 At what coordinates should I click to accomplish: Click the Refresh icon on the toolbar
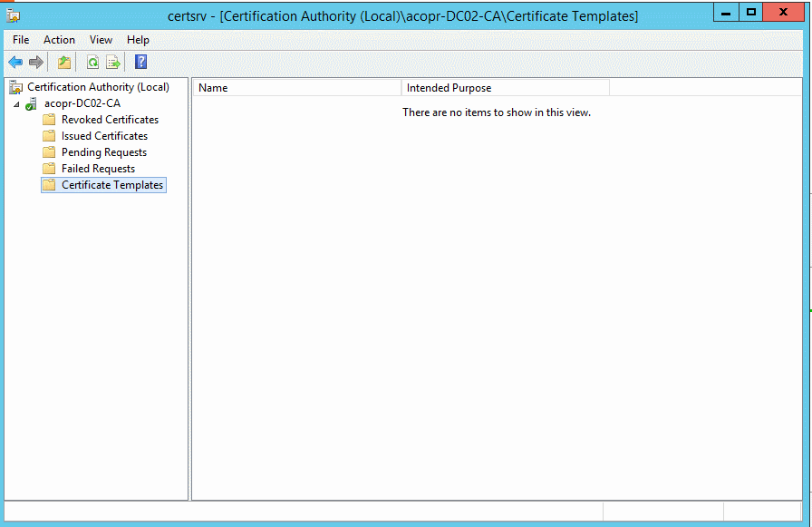[x=92, y=62]
